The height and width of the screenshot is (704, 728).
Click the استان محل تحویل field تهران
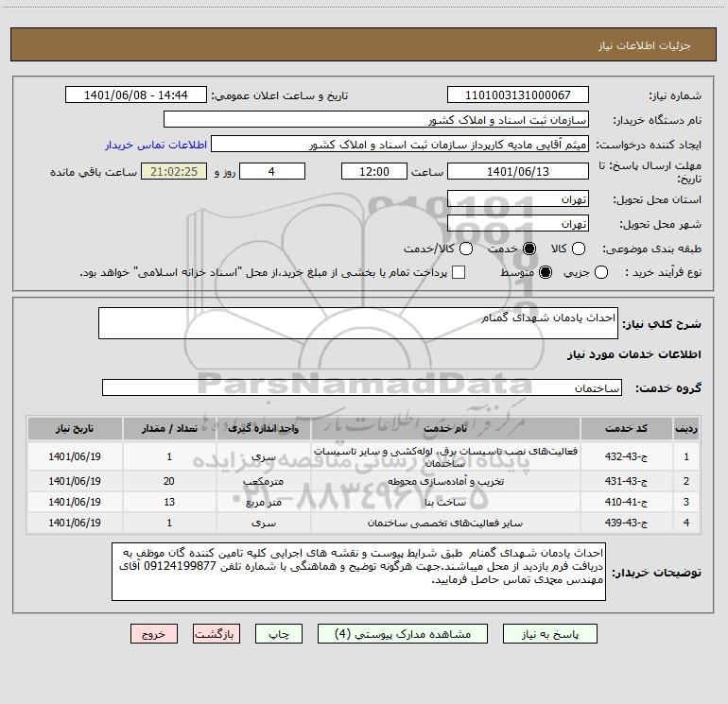tap(518, 199)
